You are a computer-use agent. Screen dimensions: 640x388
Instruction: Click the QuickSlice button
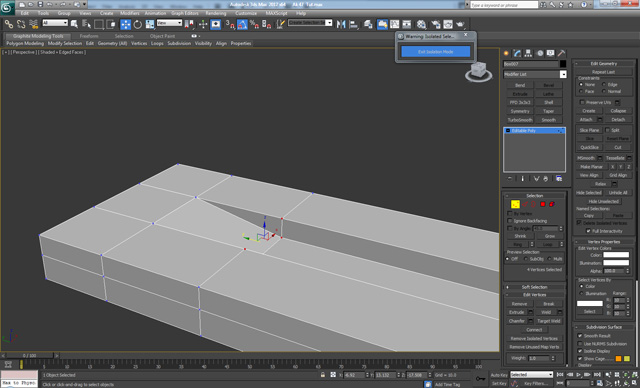coord(589,147)
